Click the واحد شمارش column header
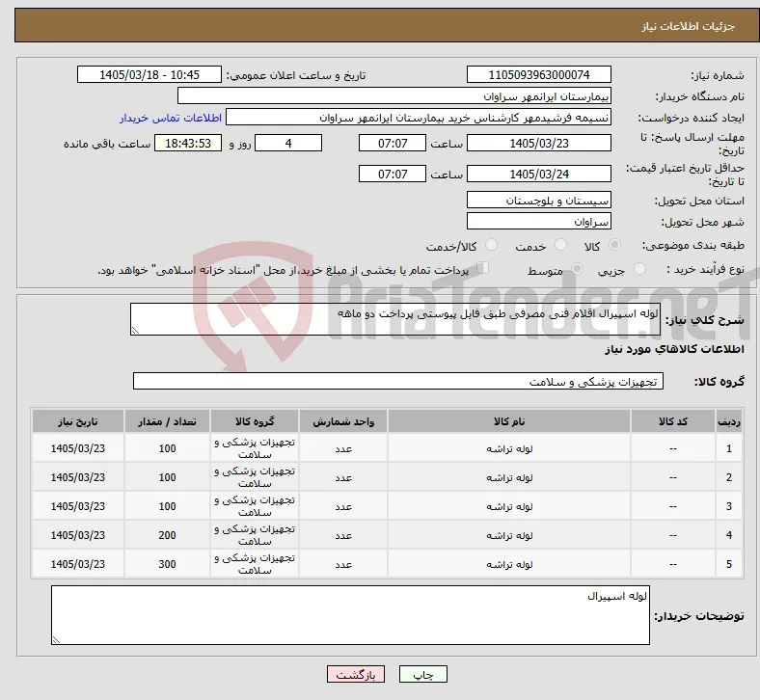The height and width of the screenshot is (700, 760). pos(343,421)
